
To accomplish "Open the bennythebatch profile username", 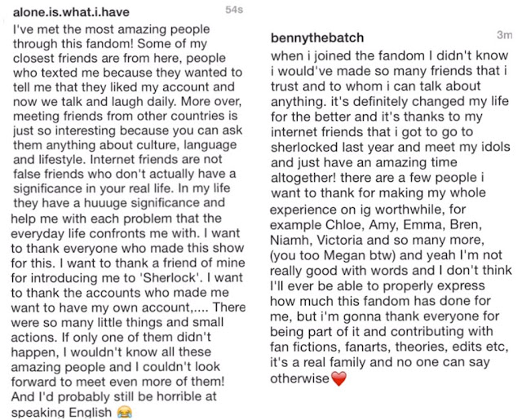I will coord(317,38).
